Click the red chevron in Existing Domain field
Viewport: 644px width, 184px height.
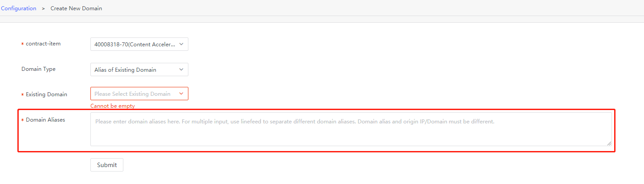coord(181,94)
